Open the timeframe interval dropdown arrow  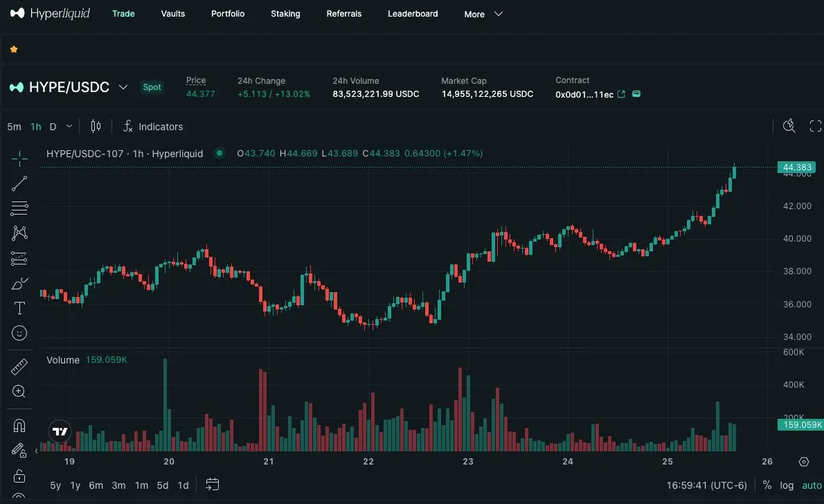click(69, 127)
